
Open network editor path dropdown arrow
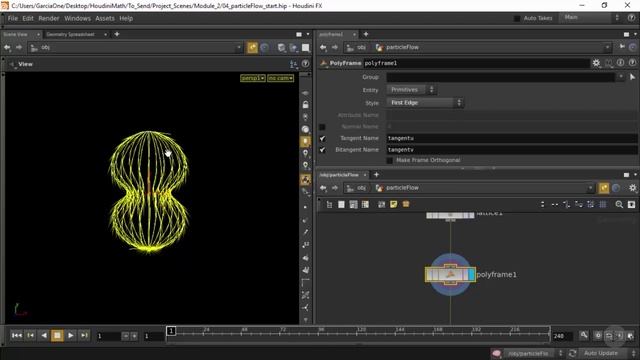[x=590, y=188]
